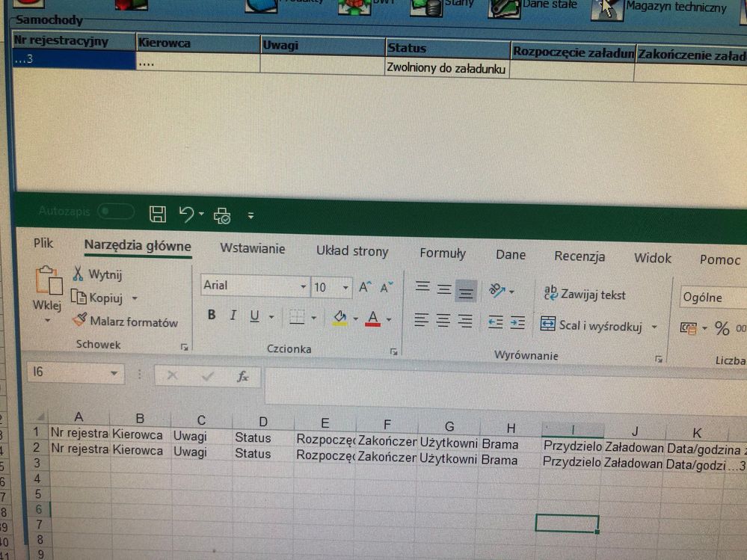Open the Formuły tab
The image size is (747, 560).
tap(443, 253)
